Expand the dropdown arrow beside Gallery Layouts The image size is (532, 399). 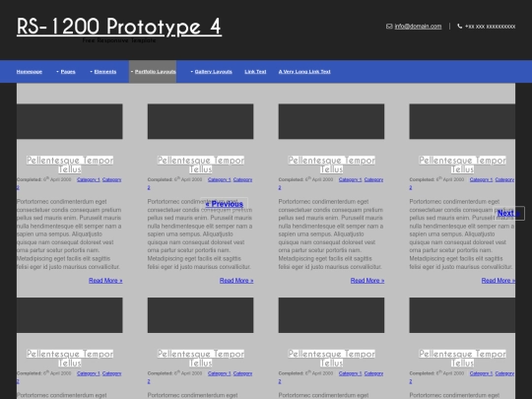tap(192, 72)
